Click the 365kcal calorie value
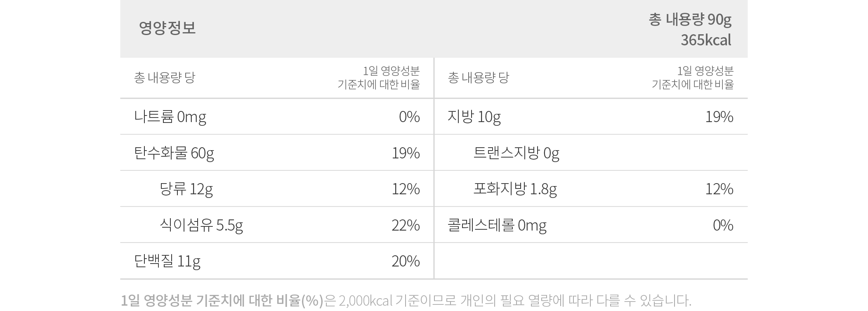This screenshot has width=868, height=311. (x=706, y=40)
